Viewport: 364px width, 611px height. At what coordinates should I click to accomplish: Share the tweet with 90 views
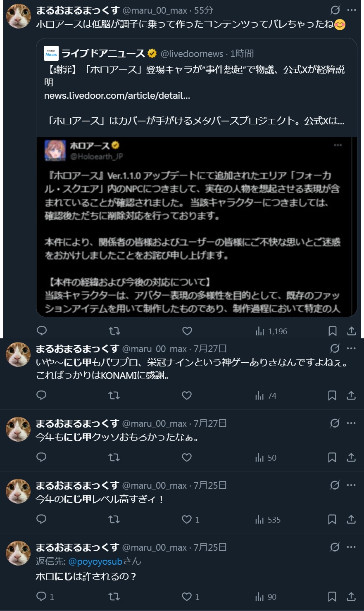coord(351,596)
